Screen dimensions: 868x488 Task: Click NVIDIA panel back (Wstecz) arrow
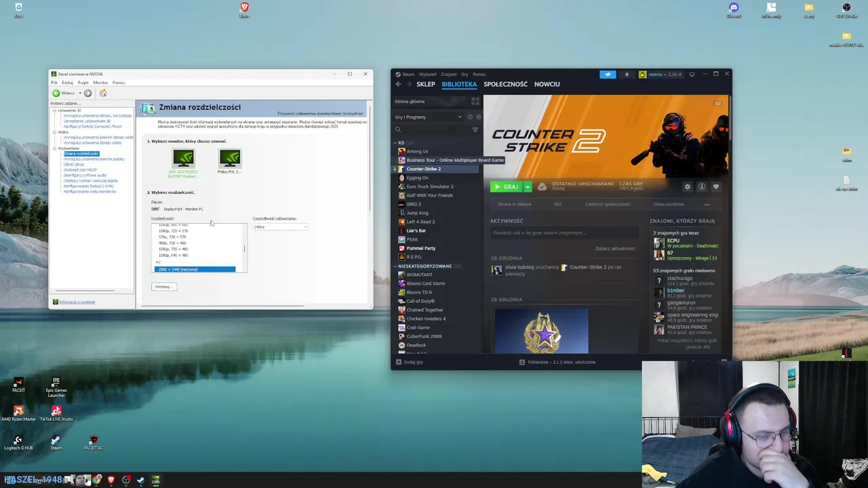tap(56, 93)
